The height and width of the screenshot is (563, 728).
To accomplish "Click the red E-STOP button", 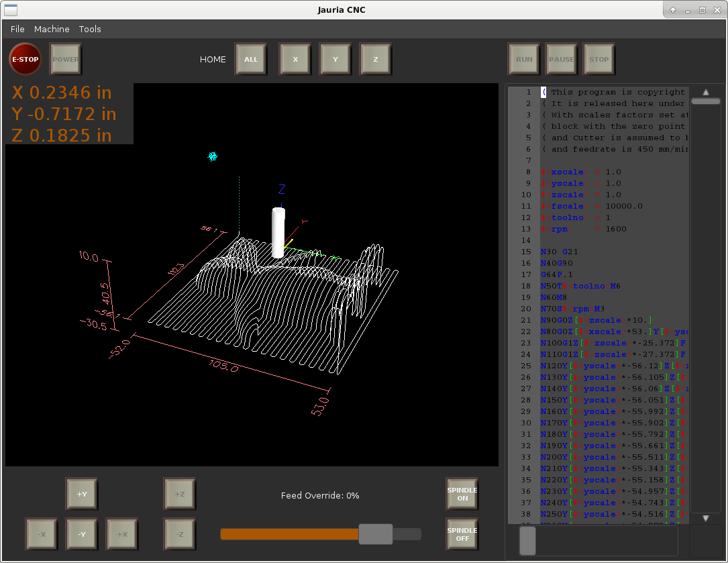I will click(x=25, y=59).
